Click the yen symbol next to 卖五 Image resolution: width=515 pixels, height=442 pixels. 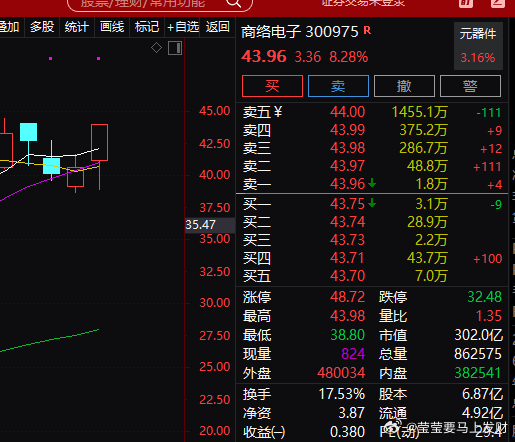point(278,112)
